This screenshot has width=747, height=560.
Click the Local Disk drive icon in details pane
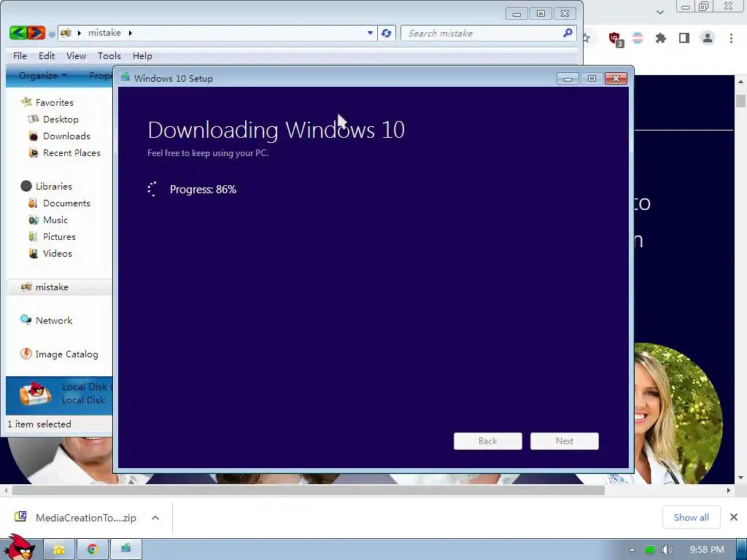(x=34, y=394)
